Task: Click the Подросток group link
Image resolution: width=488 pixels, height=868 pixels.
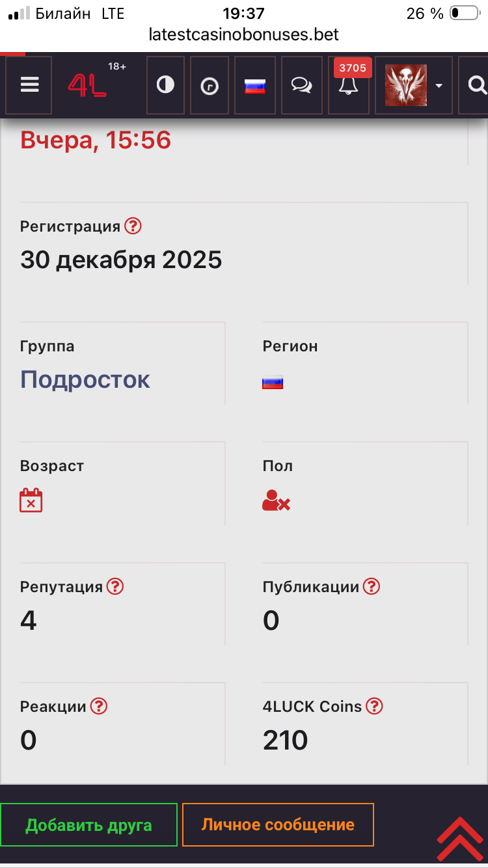Action: point(85,379)
